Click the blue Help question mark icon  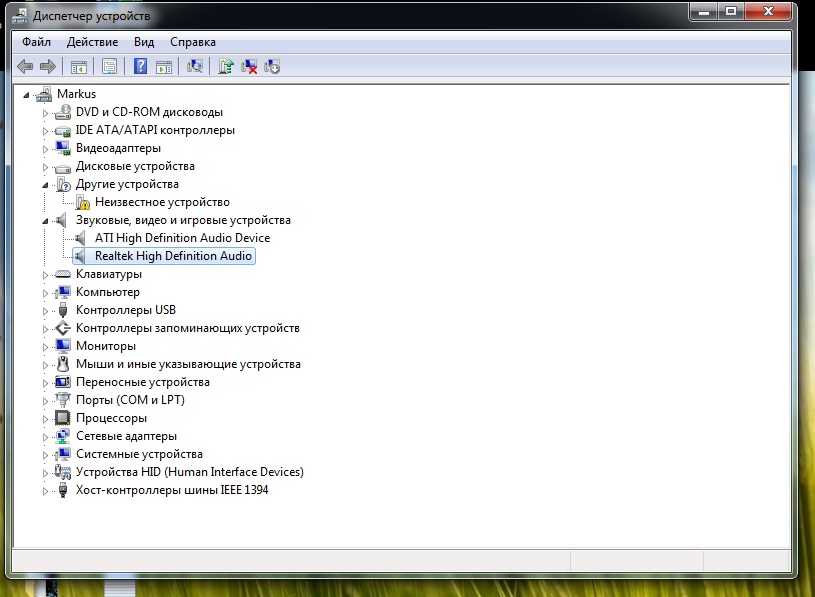click(x=141, y=66)
